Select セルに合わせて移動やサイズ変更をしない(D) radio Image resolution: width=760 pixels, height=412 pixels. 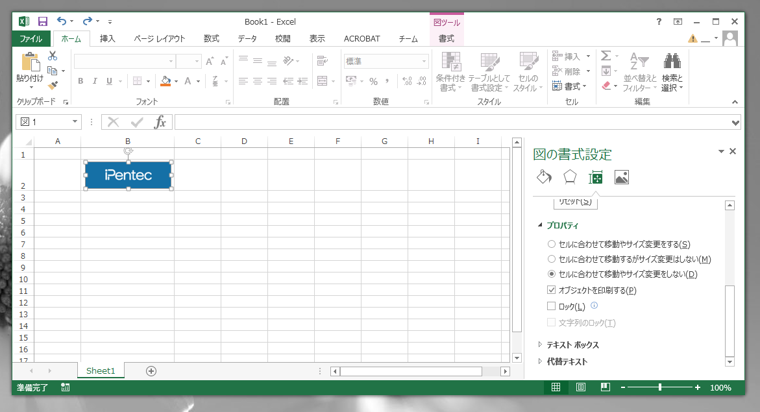(x=551, y=274)
